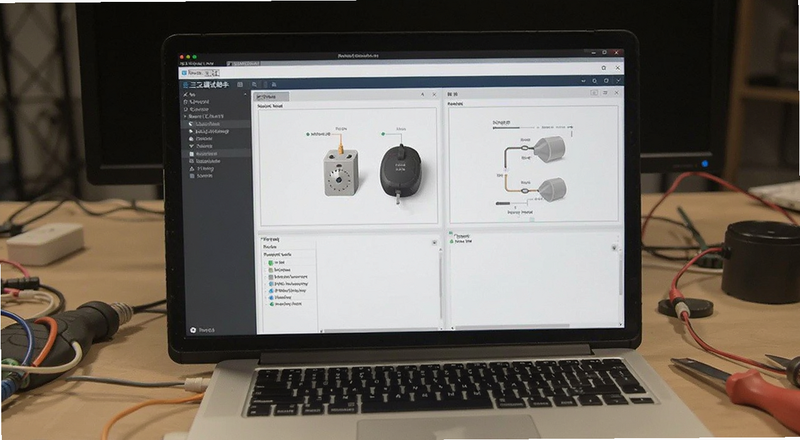Expand the sidebar group with the arrow chevron

185,116
